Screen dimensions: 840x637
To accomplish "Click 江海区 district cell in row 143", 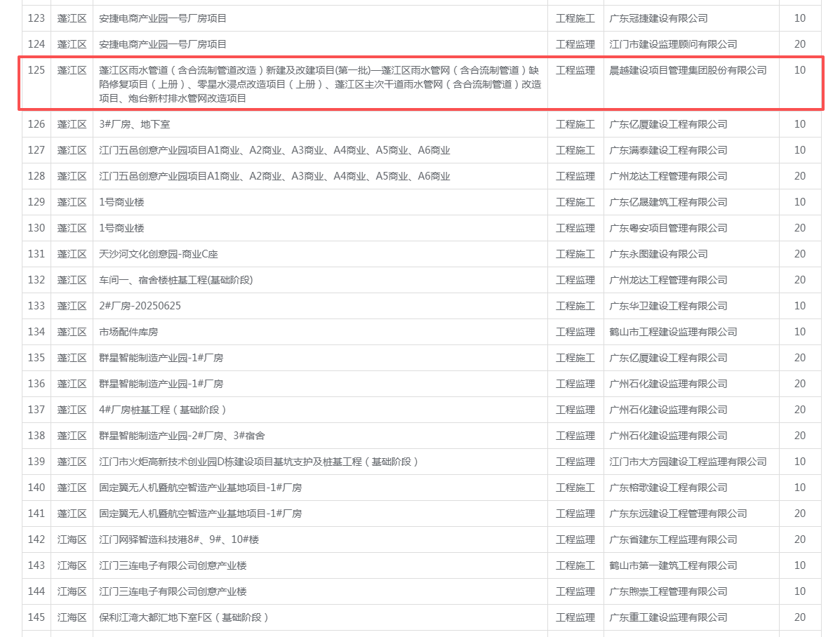I will click(72, 565).
